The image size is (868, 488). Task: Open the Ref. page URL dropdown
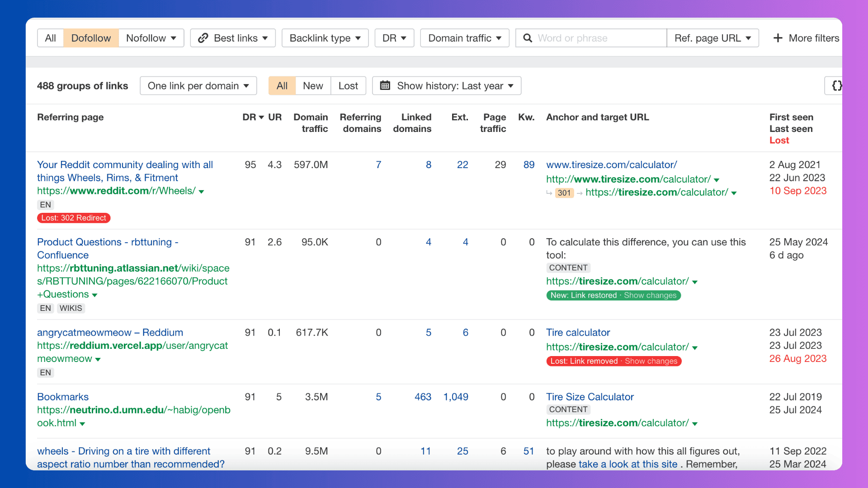[712, 38]
